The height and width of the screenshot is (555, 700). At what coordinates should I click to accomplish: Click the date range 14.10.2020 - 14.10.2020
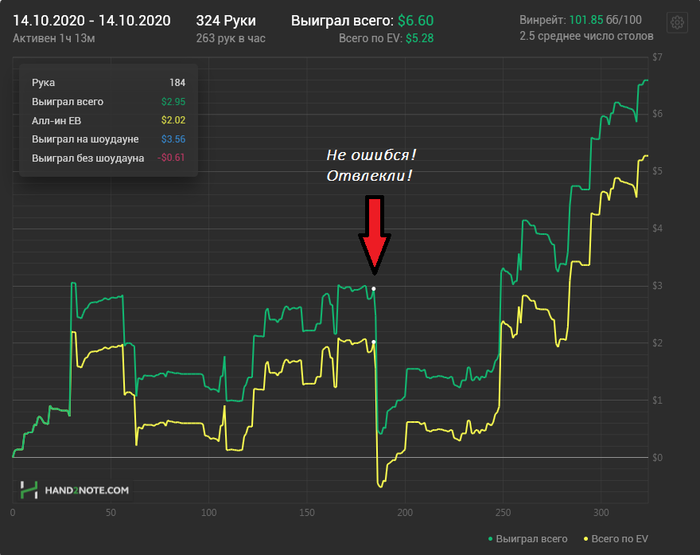tap(92, 21)
